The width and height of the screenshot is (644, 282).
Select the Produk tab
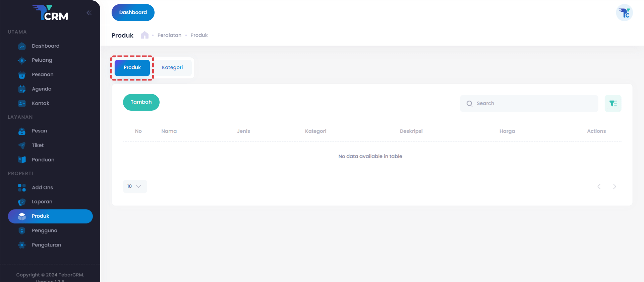tap(132, 68)
